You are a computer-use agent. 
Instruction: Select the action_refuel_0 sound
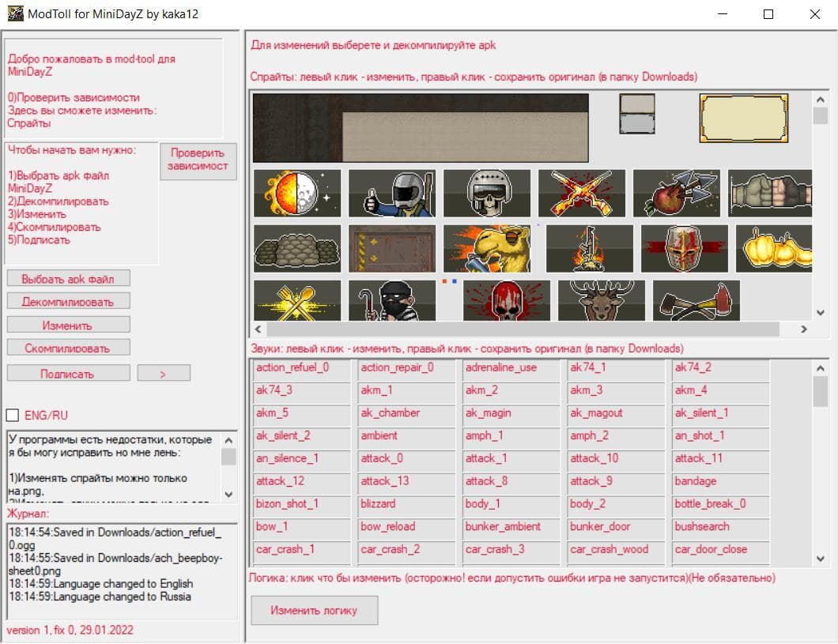coord(301,368)
